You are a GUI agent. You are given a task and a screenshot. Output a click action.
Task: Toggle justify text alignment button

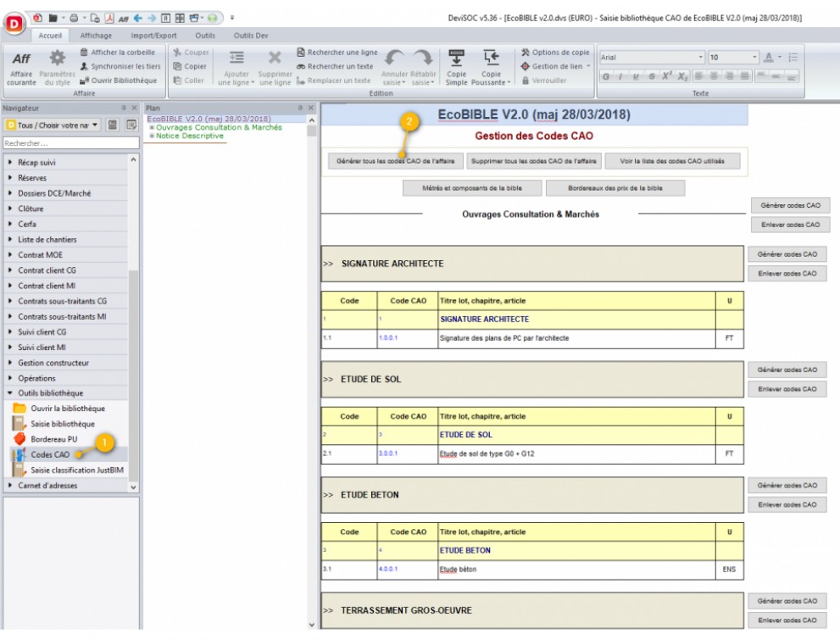(x=745, y=76)
